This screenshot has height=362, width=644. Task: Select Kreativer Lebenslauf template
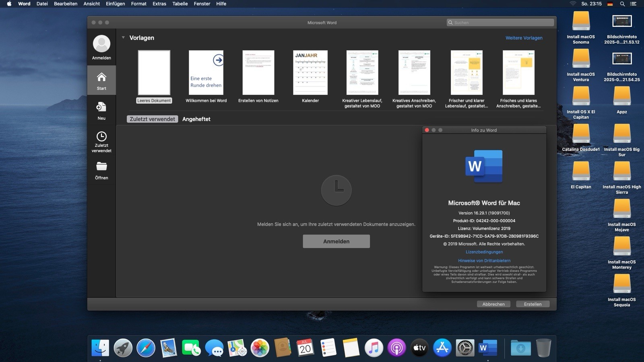(362, 72)
